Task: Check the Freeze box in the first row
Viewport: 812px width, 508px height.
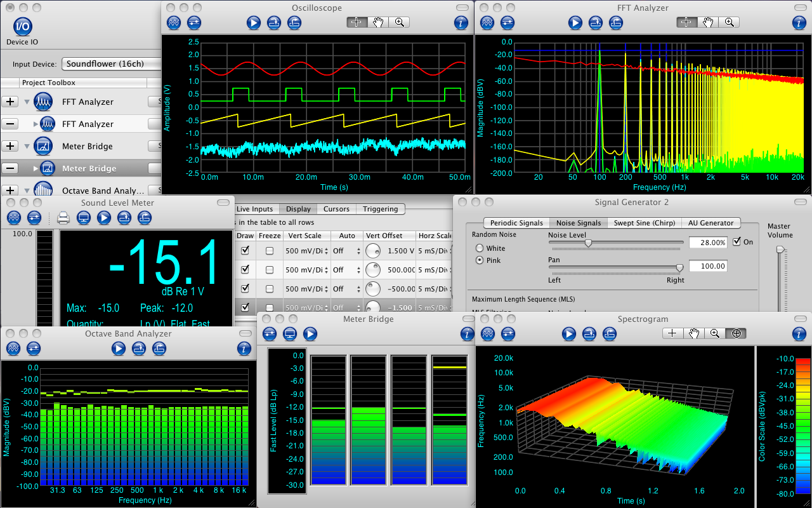Action: (x=270, y=251)
